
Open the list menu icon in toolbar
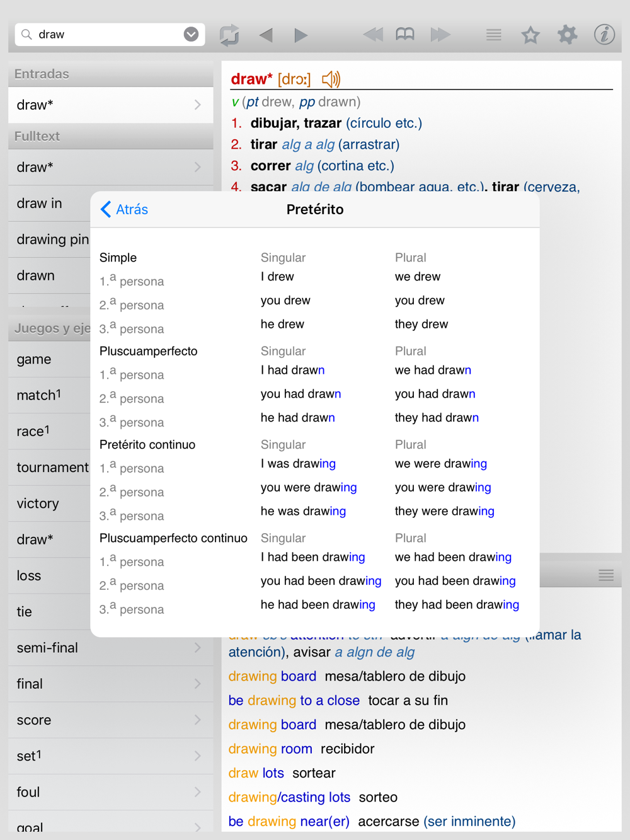click(494, 35)
